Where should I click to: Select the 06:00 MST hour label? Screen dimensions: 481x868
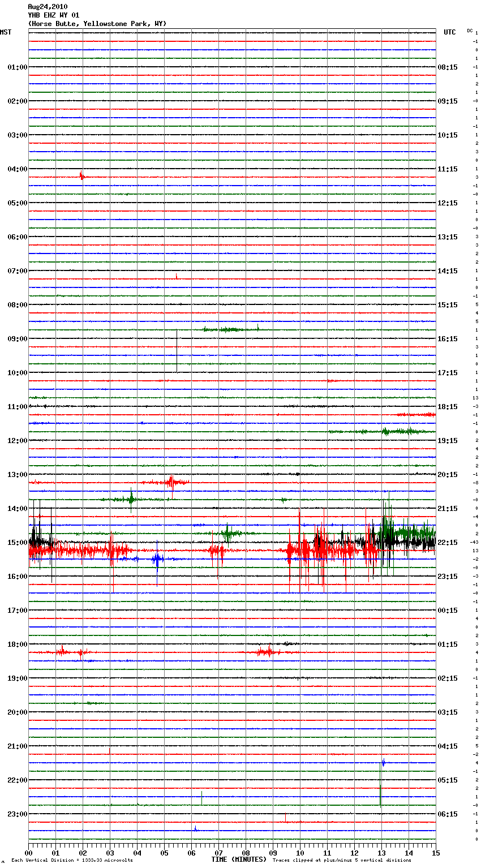click(18, 237)
